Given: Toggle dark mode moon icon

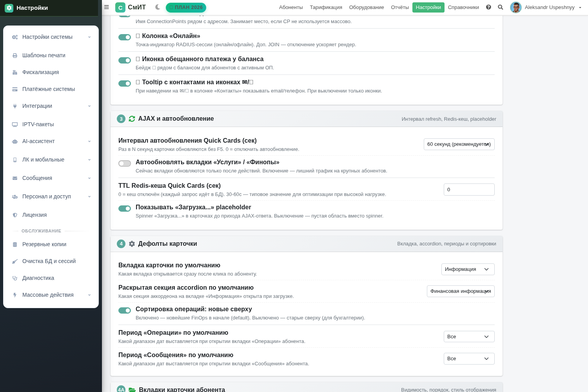Looking at the screenshot, I should tap(158, 7).
